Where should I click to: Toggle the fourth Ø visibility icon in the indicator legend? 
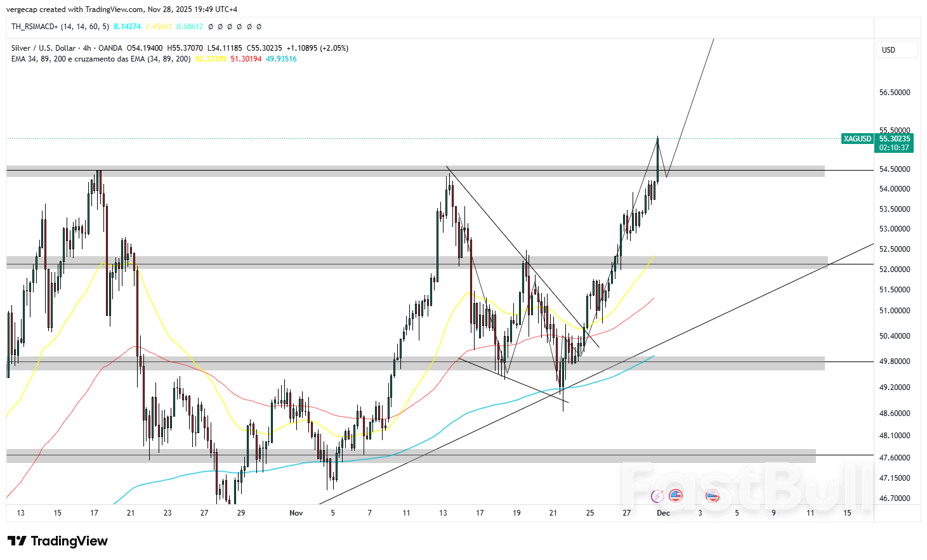coord(239,27)
